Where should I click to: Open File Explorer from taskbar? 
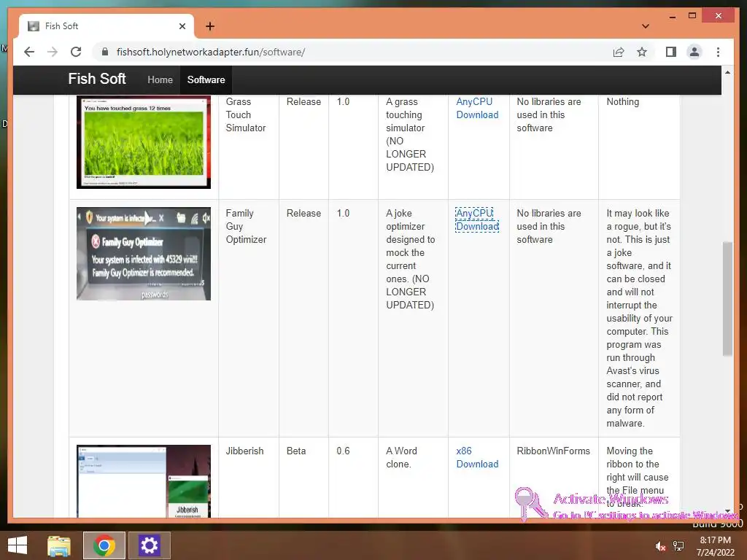[x=59, y=545]
